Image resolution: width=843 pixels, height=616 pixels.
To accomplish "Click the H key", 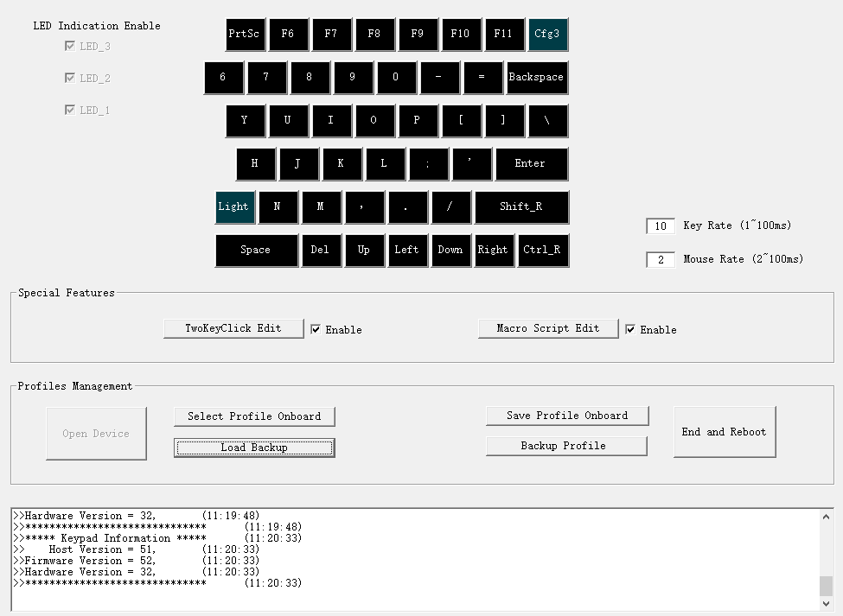I will (x=256, y=164).
